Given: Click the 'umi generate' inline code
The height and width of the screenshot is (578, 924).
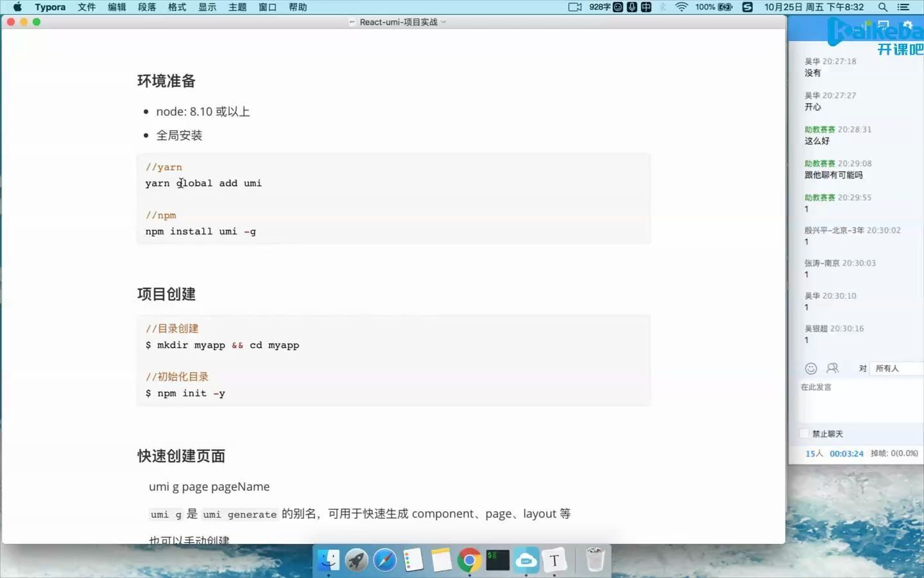Looking at the screenshot, I should (239, 514).
